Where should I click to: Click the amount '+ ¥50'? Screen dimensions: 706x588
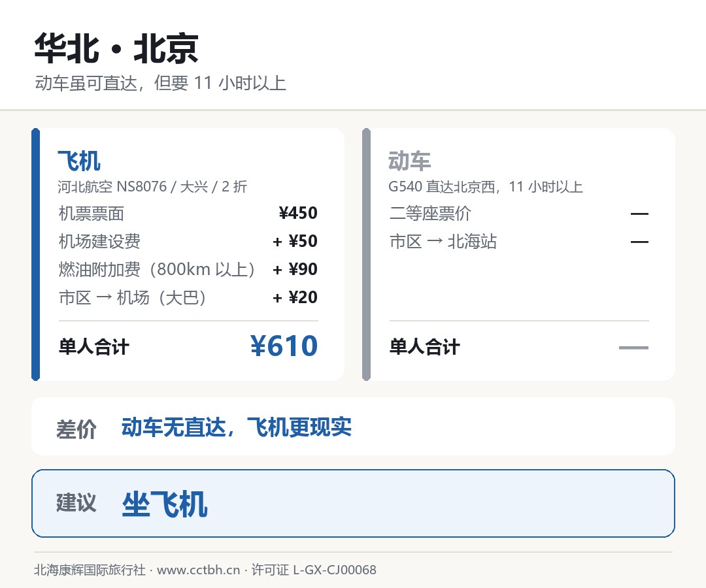[295, 242]
